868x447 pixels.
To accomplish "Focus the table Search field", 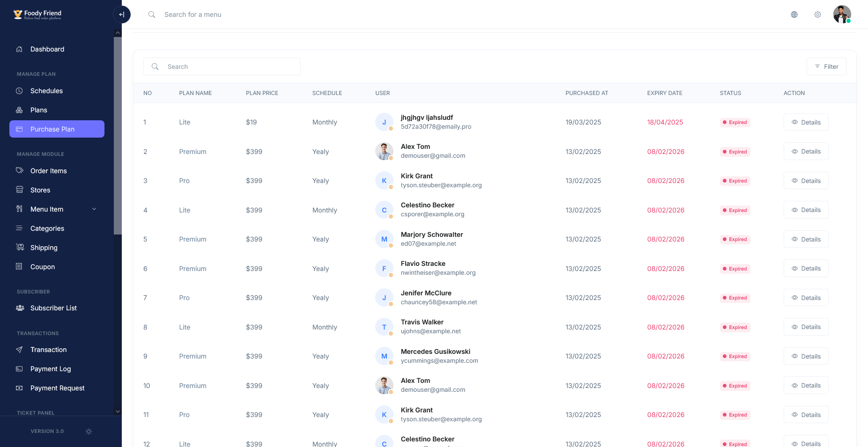I will click(x=222, y=66).
